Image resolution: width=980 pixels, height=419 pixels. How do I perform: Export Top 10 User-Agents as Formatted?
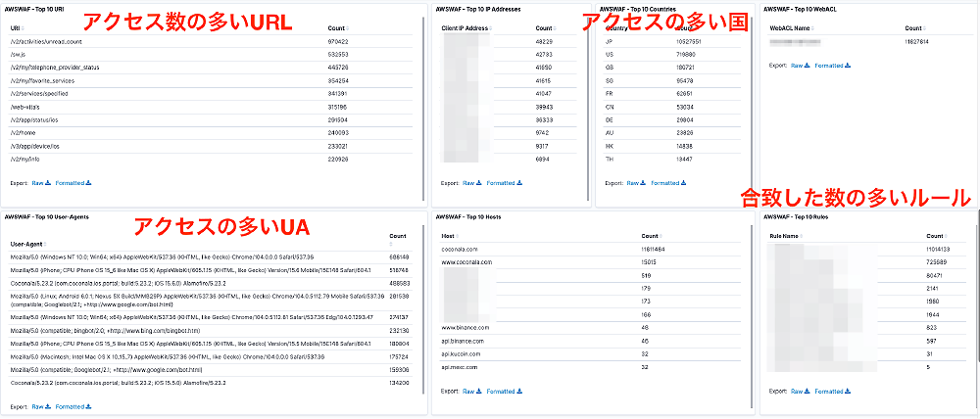pos(73,406)
